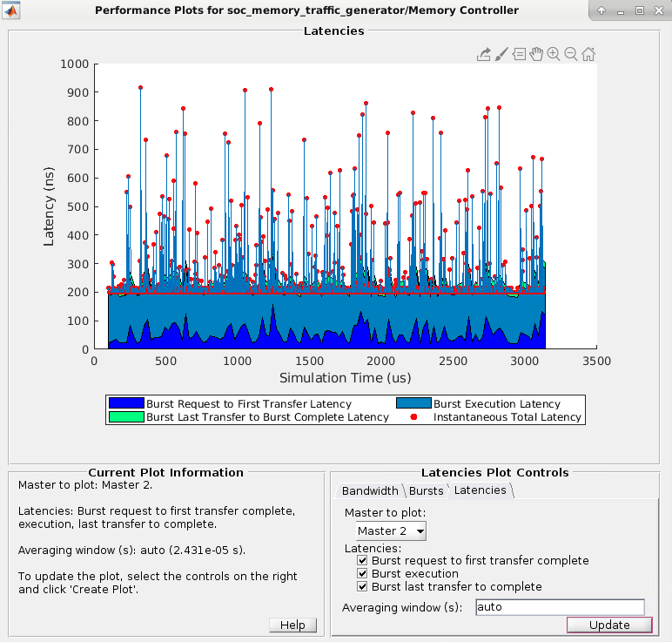The height and width of the screenshot is (642, 672).
Task: Click the Averaging window input field
Action: (x=560, y=607)
